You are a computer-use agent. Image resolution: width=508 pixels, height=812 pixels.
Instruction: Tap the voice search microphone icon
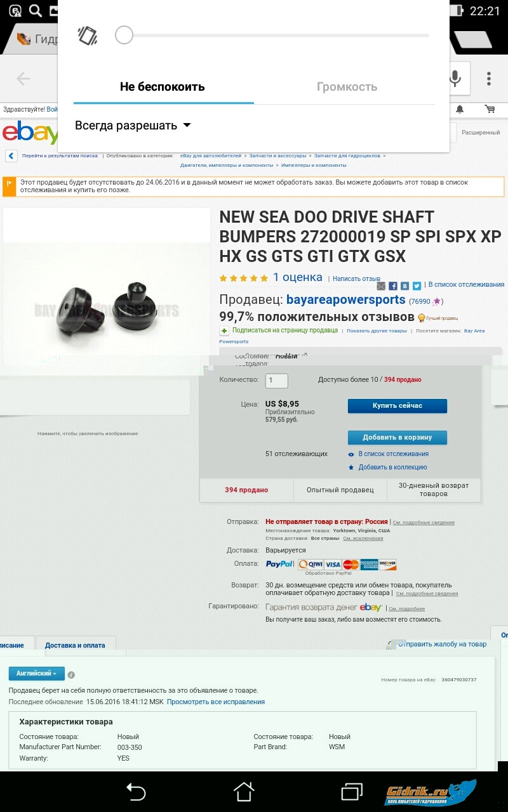(x=455, y=78)
